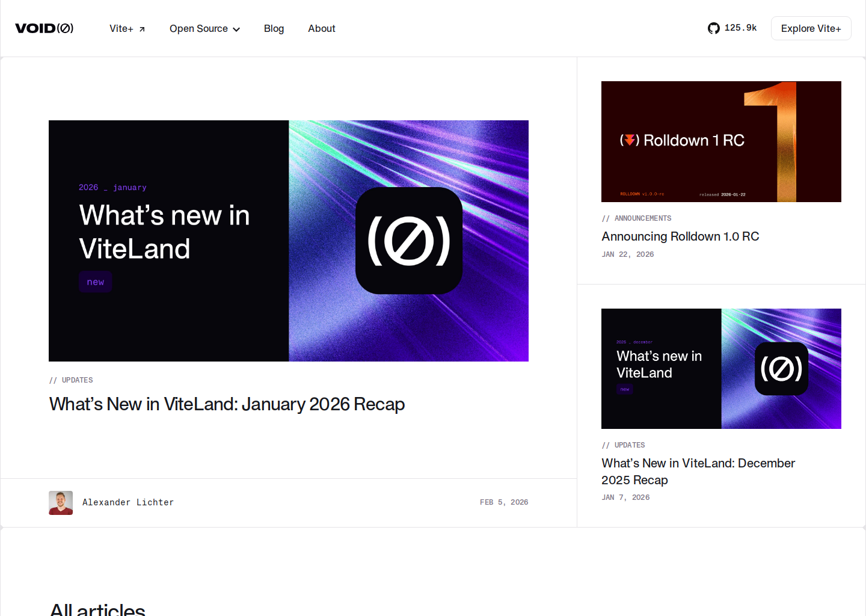Click the UPDATES label under featured image
Screen dimensions: 866x616
pyautogui.click(x=77, y=380)
